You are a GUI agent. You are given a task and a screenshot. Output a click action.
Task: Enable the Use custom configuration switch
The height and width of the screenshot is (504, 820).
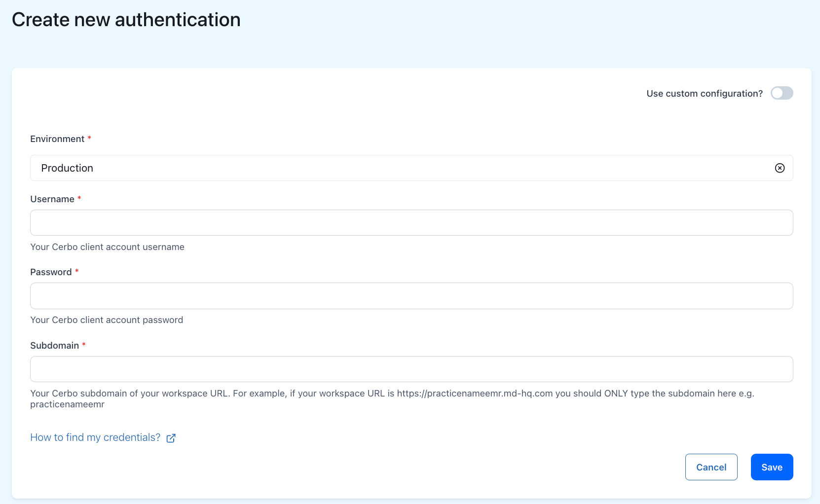(x=782, y=93)
